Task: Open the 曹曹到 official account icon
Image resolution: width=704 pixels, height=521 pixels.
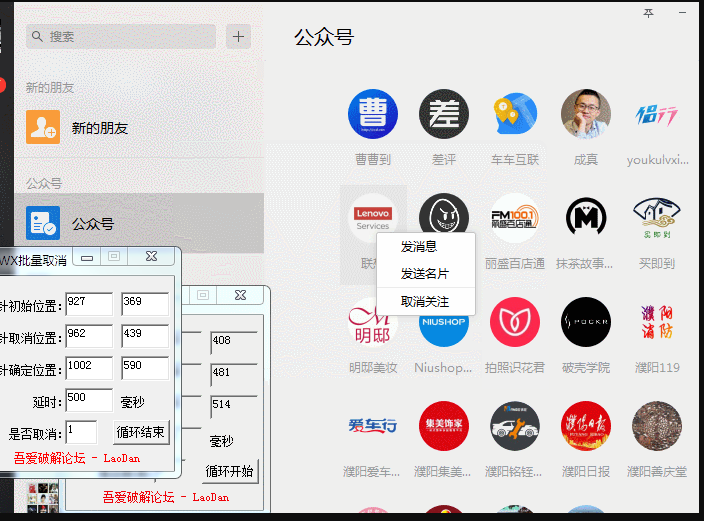Action: (373, 114)
